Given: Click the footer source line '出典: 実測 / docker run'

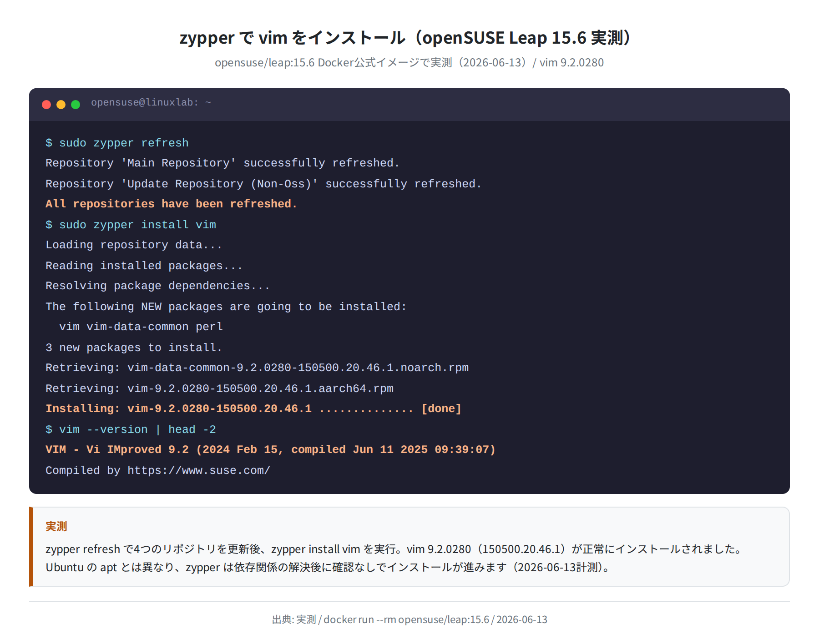Looking at the screenshot, I should [x=409, y=619].
